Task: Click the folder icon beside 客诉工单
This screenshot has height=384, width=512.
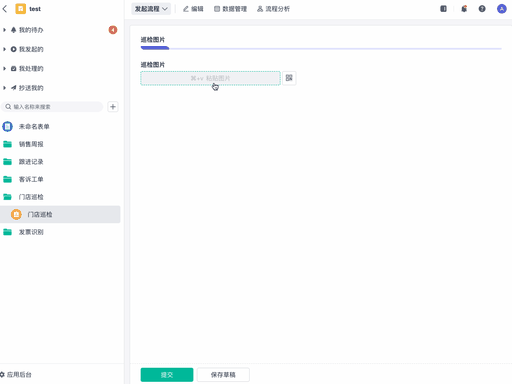Action: (x=7, y=179)
